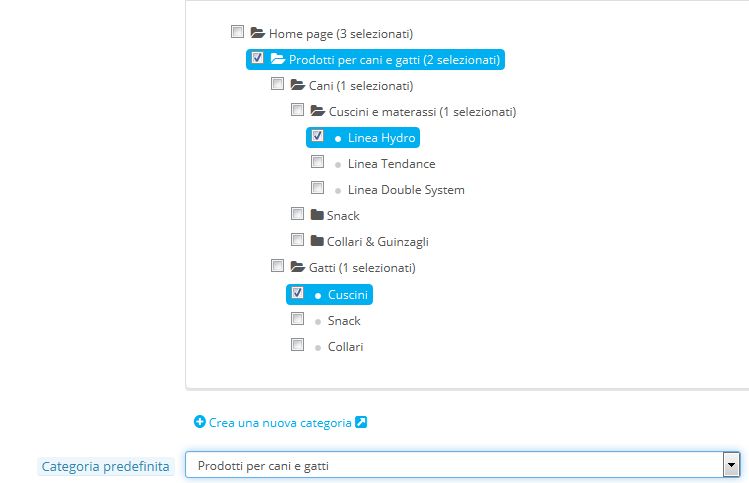749x483 pixels.
Task: Check the Collari & Guinzagli checkbox
Action: point(297,239)
